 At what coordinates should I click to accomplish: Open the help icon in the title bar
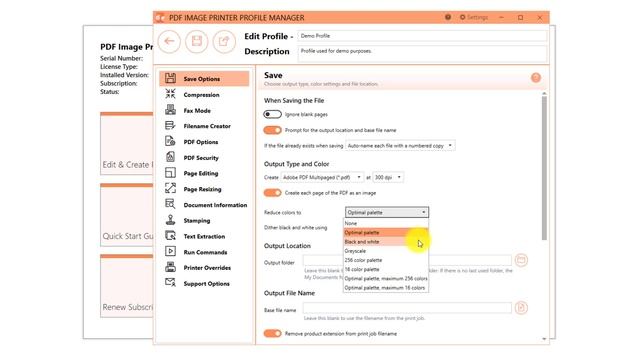448,17
